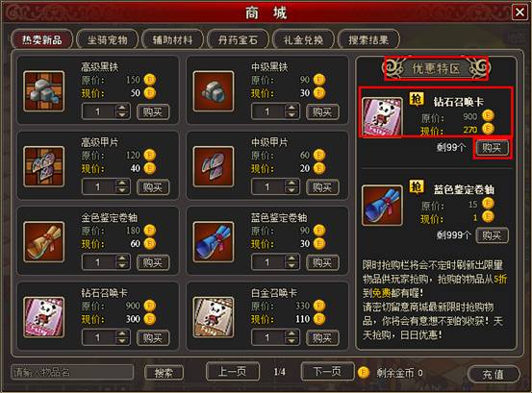Go to next page with 下一页
The height and width of the screenshot is (393, 532).
point(327,372)
